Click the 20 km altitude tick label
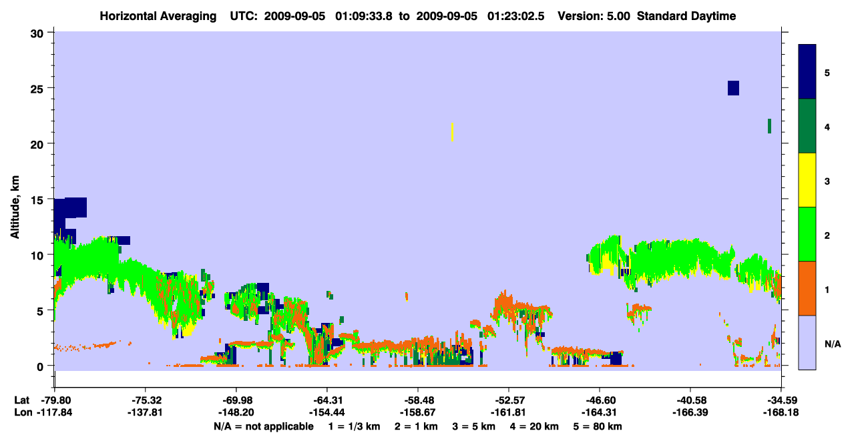This screenshot has height=445, width=868. pos(39,143)
